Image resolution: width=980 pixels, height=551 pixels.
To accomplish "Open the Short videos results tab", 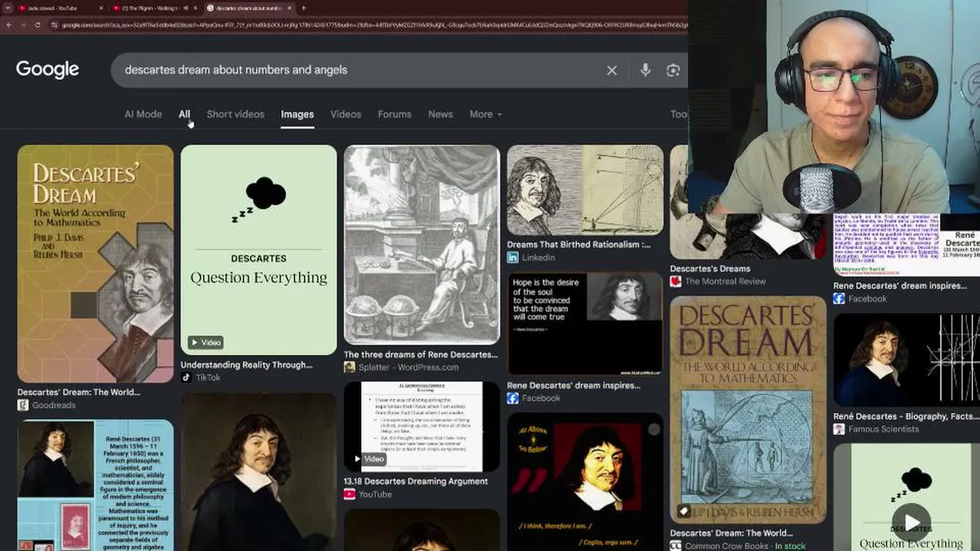I will coord(235,114).
